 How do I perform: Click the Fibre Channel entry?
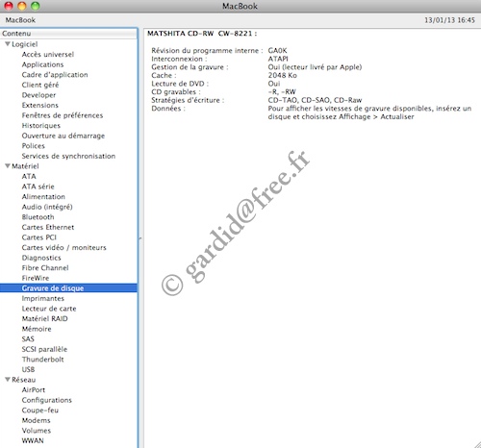tap(45, 268)
